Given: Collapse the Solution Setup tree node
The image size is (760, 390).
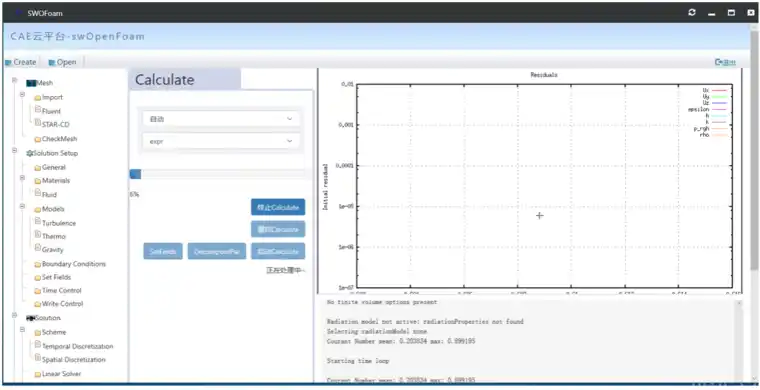Looking at the screenshot, I should [x=15, y=150].
